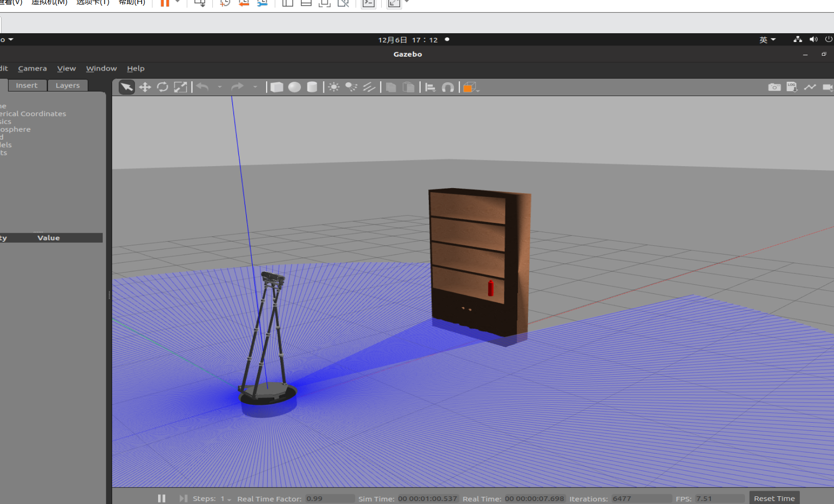This screenshot has width=834, height=504.
Task: Insert a sphere shape
Action: coord(295,87)
